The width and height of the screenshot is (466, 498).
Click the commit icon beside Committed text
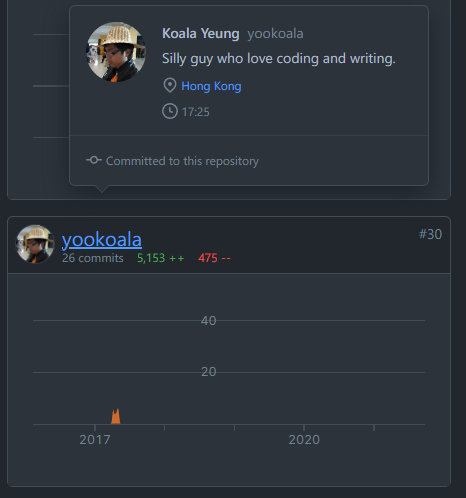tap(94, 160)
